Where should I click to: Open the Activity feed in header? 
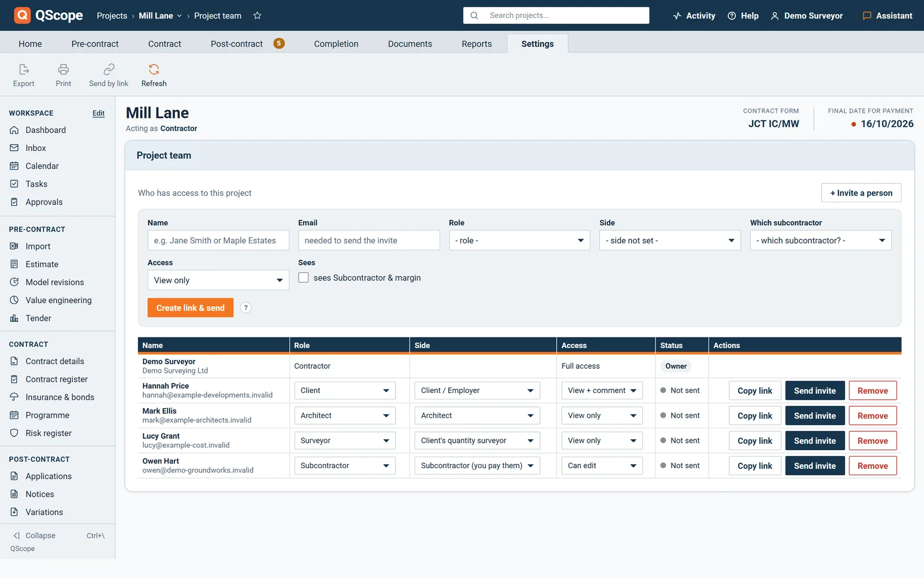(x=694, y=16)
